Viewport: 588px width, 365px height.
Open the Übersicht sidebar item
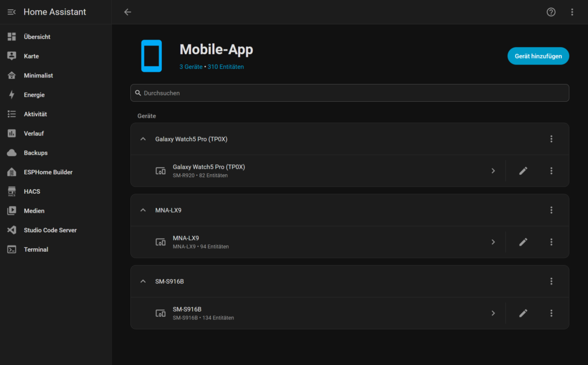pyautogui.click(x=56, y=37)
